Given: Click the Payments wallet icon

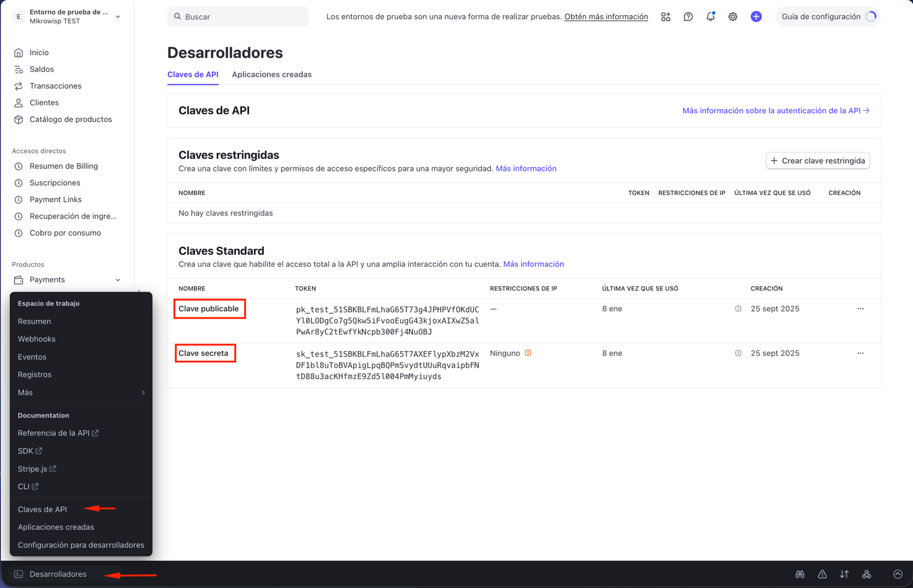Looking at the screenshot, I should pos(19,280).
